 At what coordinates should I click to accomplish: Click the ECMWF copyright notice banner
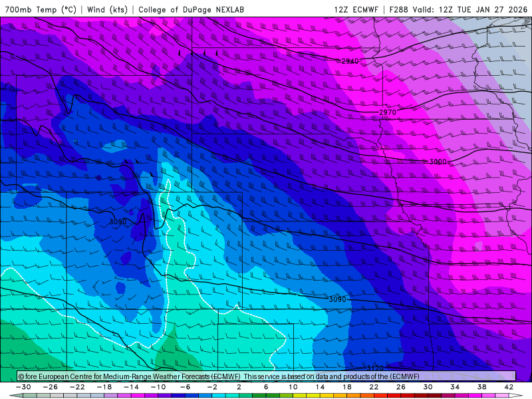[267, 376]
